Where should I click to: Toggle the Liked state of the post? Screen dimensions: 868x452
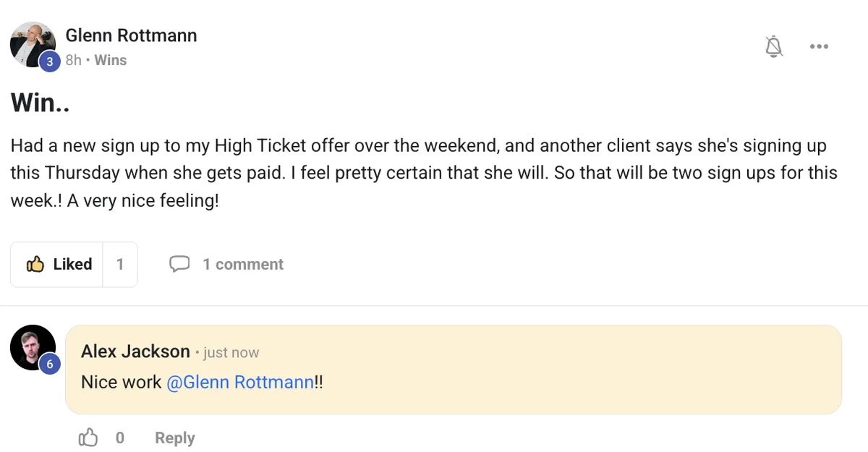coord(56,263)
